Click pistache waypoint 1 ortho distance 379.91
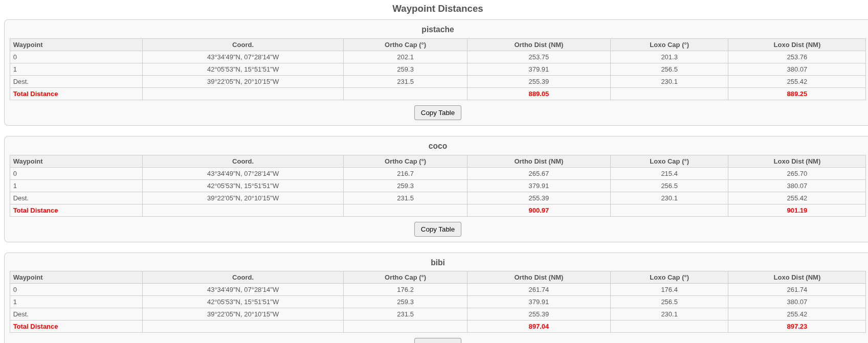This screenshot has height=343, width=868. (539, 70)
